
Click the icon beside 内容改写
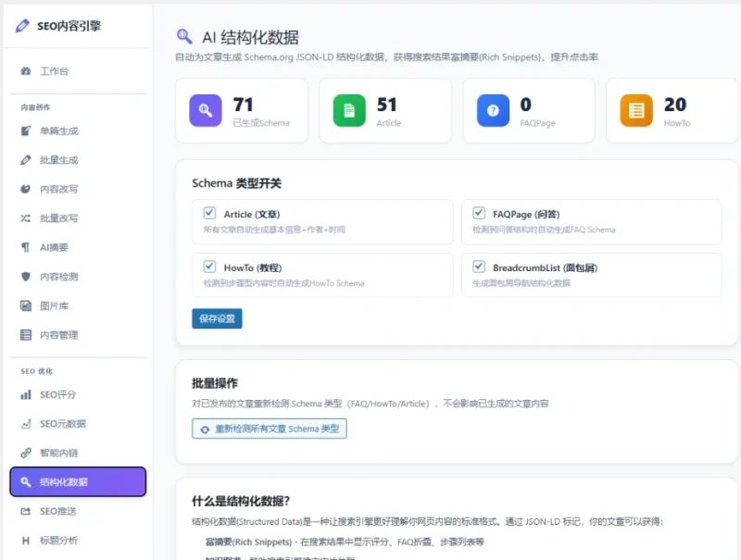tap(26, 189)
